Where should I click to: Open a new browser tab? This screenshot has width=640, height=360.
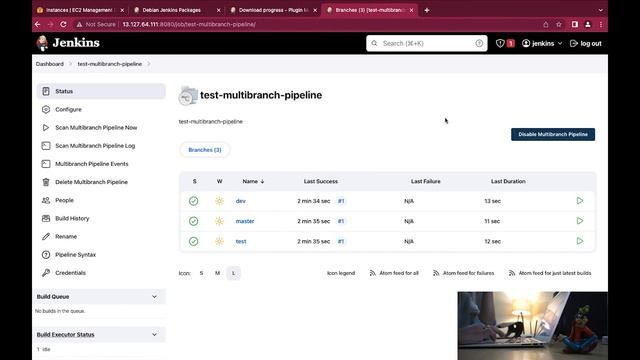point(427,10)
